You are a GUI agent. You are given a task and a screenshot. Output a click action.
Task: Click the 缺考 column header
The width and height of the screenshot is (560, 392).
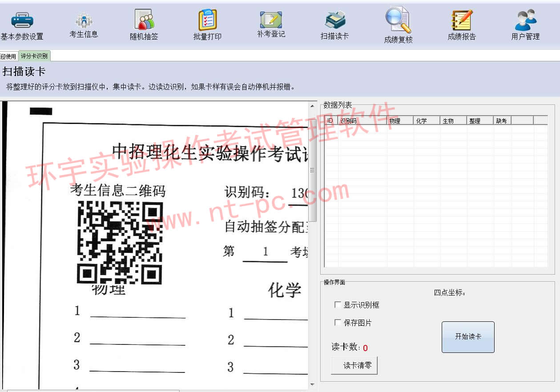(x=503, y=120)
